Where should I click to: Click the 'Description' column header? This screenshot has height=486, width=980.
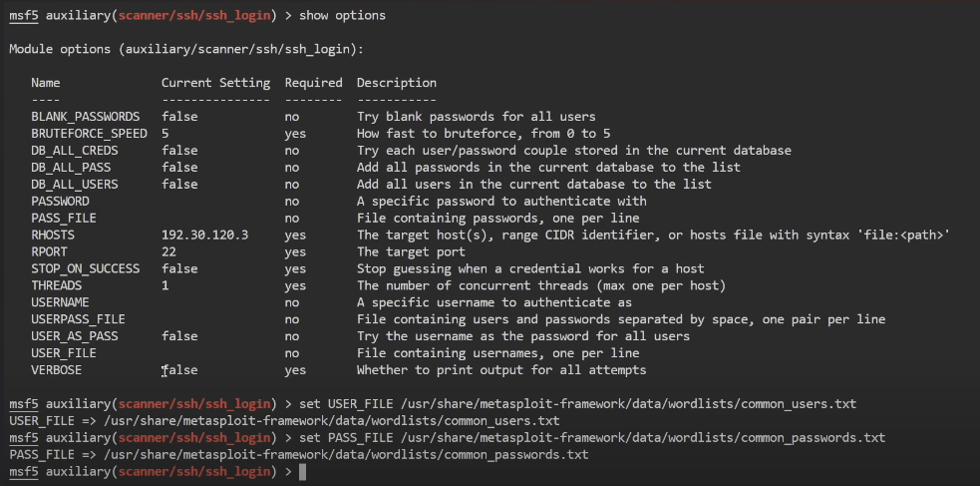pos(397,82)
